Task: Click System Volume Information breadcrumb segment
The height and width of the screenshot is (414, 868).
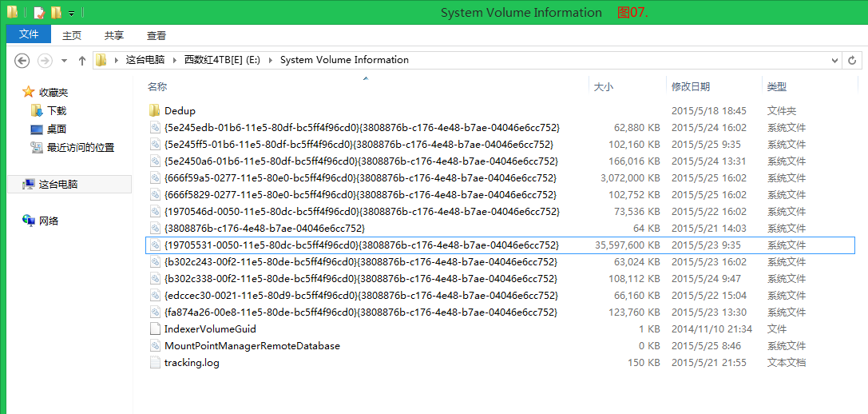Action: [344, 60]
